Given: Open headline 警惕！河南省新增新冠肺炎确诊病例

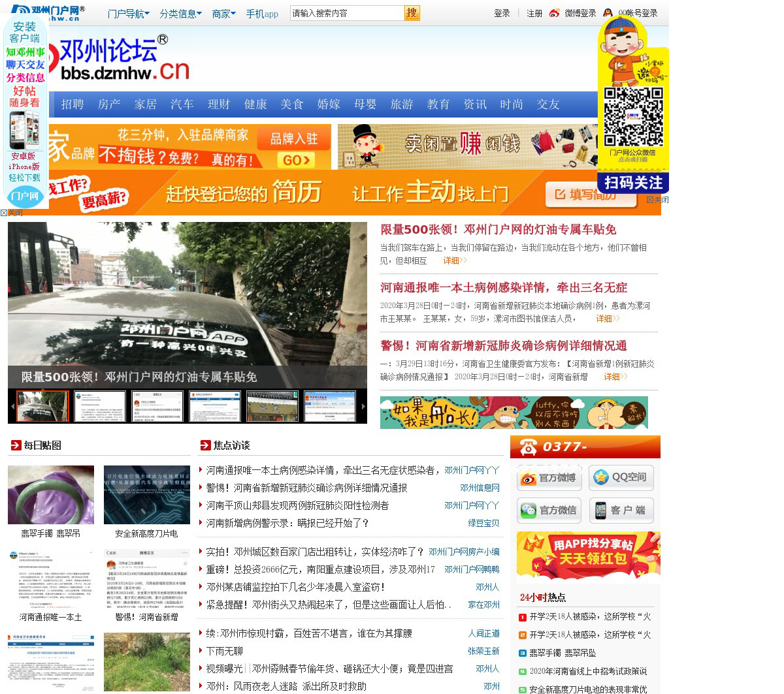Looking at the screenshot, I should (504, 346).
